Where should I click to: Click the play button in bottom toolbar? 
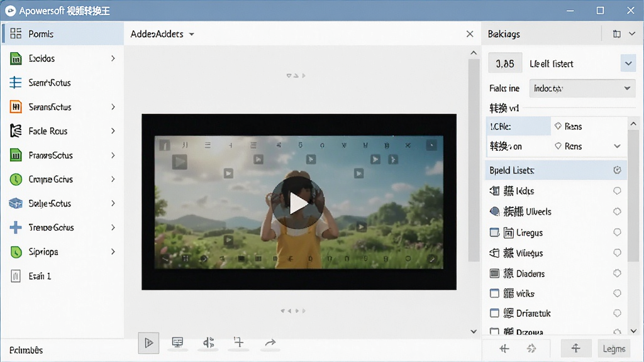point(148,343)
